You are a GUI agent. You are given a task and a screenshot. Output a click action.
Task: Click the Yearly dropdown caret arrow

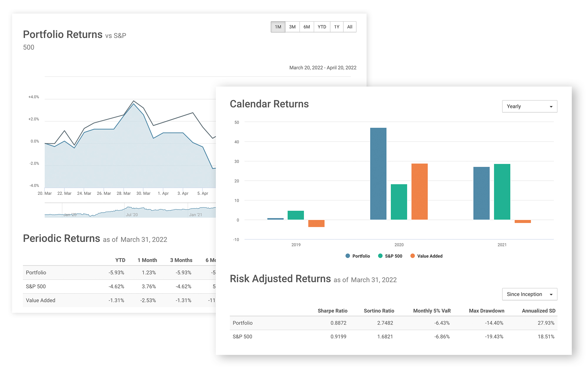click(x=551, y=107)
